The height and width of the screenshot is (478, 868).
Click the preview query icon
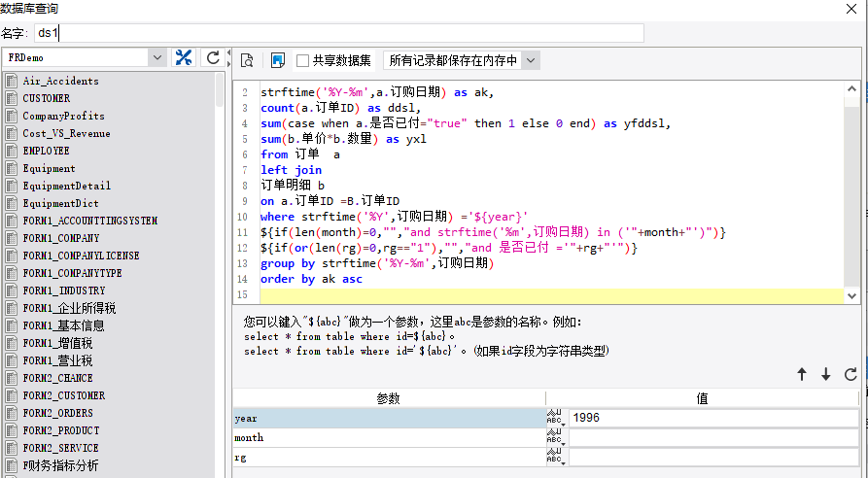(247, 60)
